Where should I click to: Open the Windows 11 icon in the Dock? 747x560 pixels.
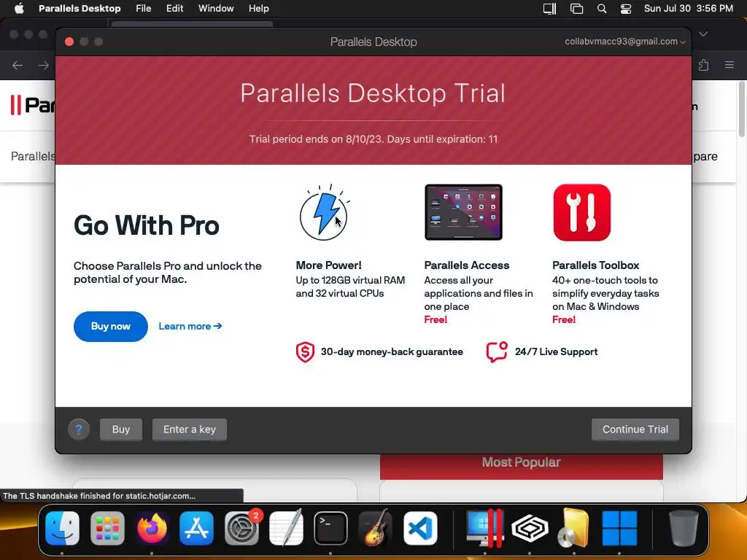click(619, 528)
